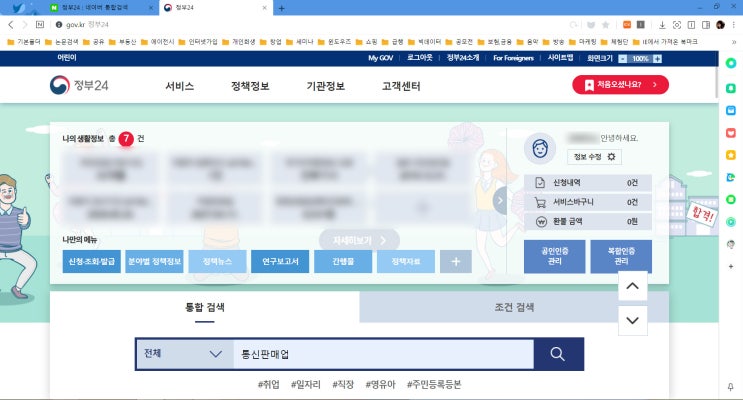Click the scroll-up chevron button

click(633, 286)
